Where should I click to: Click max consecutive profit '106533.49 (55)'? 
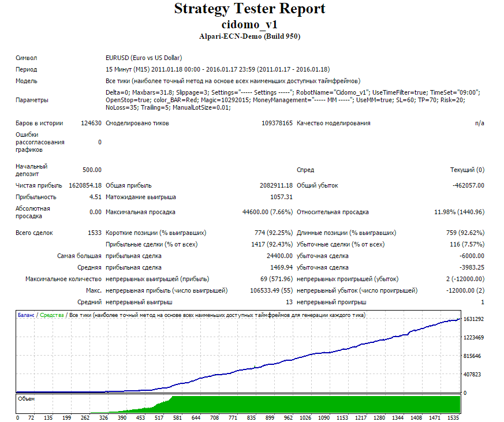point(271,290)
